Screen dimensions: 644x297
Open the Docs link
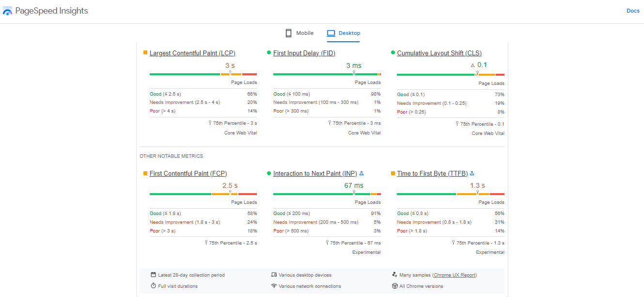click(633, 11)
